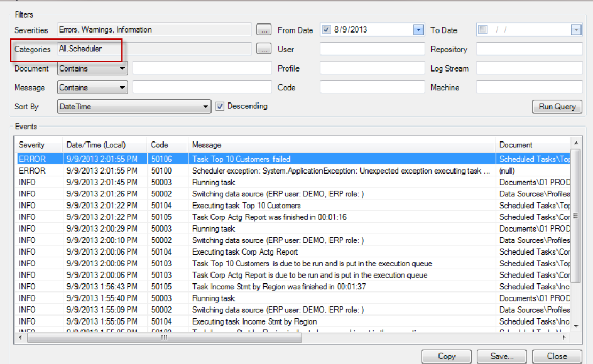Enable the From Date checkbox
This screenshot has height=364, width=593.
325,29
